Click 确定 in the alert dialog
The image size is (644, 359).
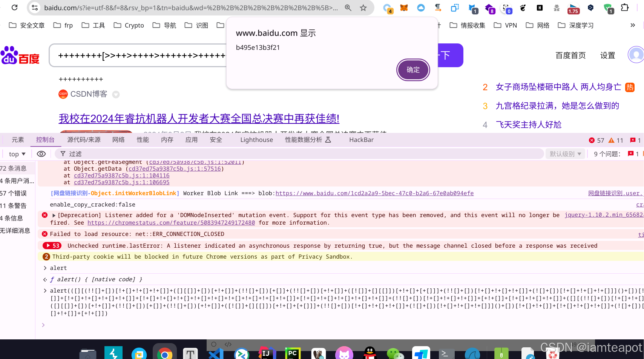click(413, 70)
